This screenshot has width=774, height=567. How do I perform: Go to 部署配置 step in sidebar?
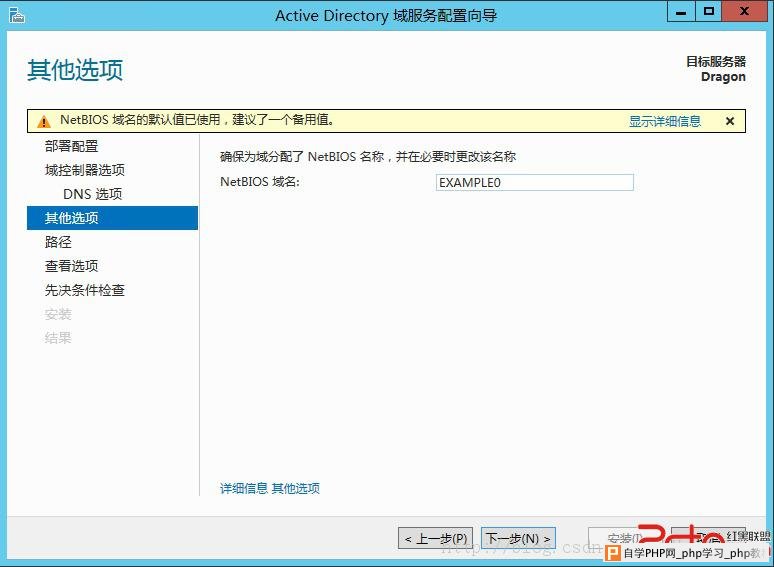click(72, 146)
